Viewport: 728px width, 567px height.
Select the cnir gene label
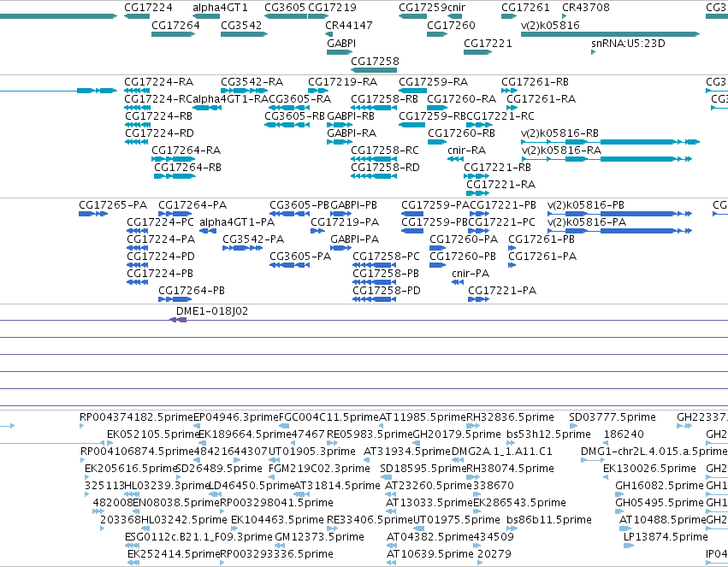point(456,8)
